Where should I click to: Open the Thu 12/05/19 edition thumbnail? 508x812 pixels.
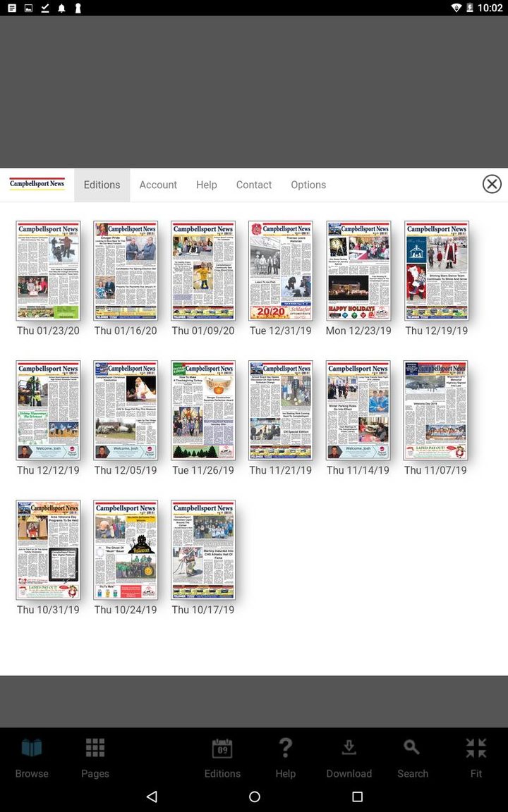[126, 411]
